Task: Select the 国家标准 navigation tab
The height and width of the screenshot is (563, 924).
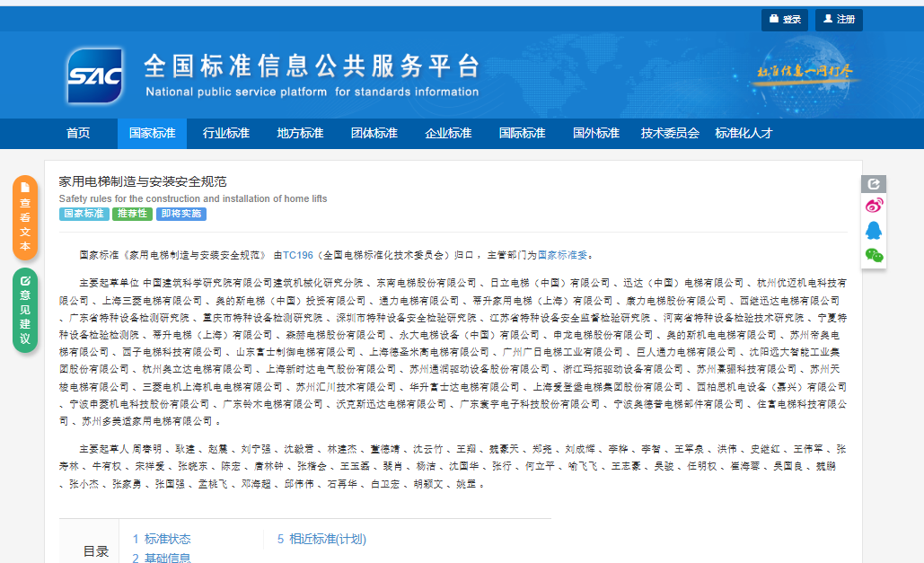Action: [152, 133]
